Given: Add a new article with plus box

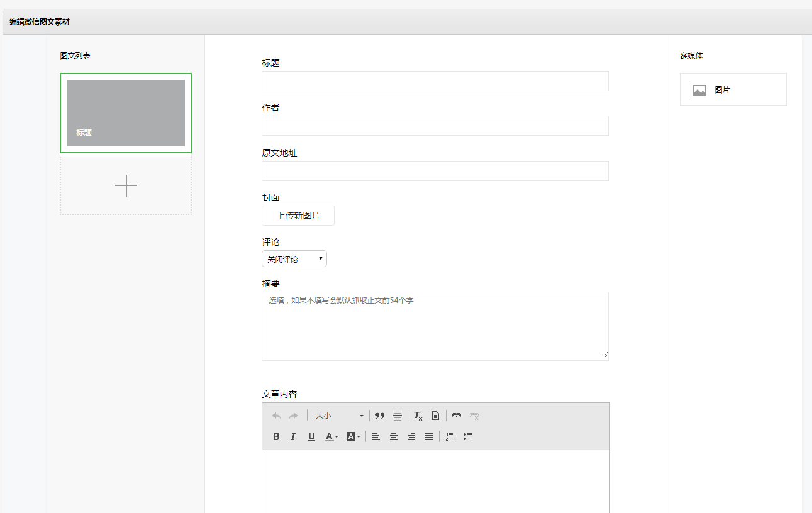Looking at the screenshot, I should pos(126,186).
